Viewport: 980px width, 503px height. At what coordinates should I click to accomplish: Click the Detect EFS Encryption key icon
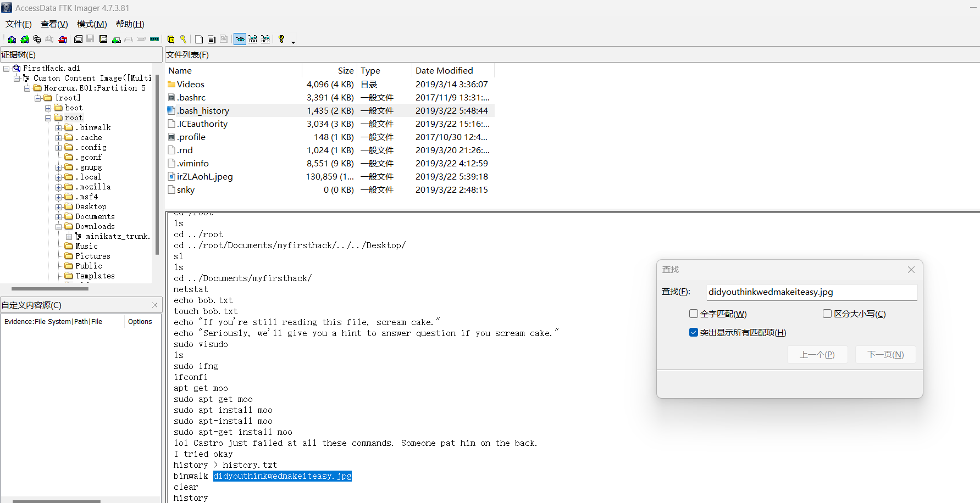184,39
